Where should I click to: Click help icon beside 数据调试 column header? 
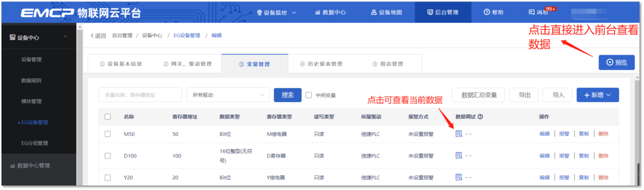pyautogui.click(x=480, y=117)
